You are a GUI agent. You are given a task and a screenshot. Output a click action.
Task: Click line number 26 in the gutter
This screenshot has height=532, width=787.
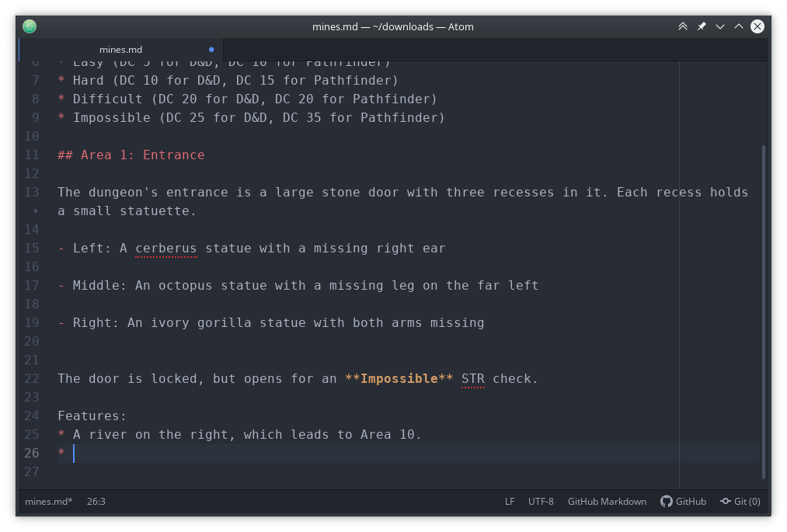pyautogui.click(x=31, y=453)
